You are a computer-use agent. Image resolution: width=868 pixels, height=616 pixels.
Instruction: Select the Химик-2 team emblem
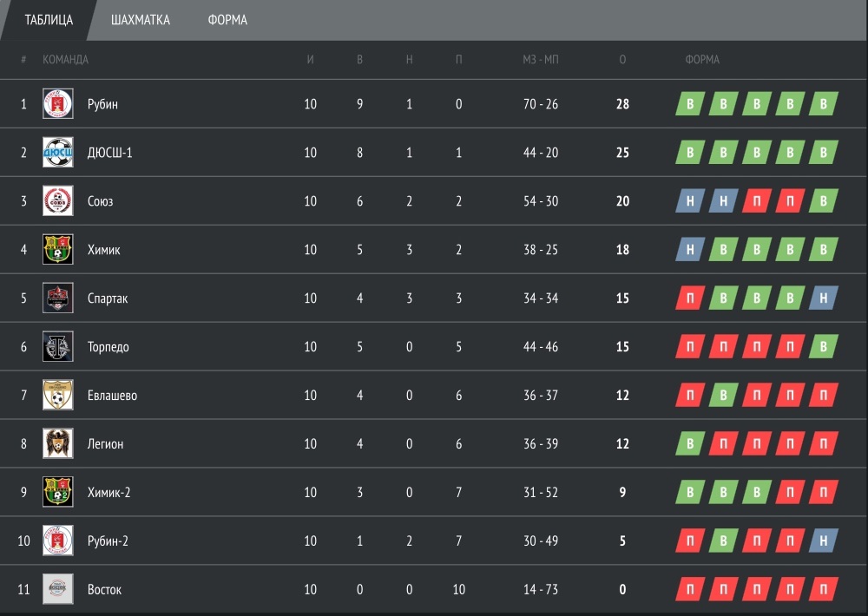tap(58, 492)
